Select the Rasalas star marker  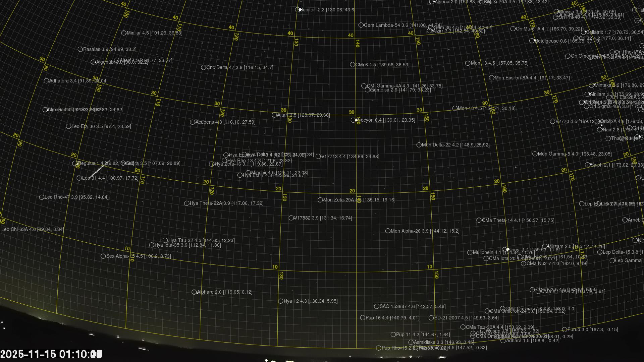tap(80, 49)
